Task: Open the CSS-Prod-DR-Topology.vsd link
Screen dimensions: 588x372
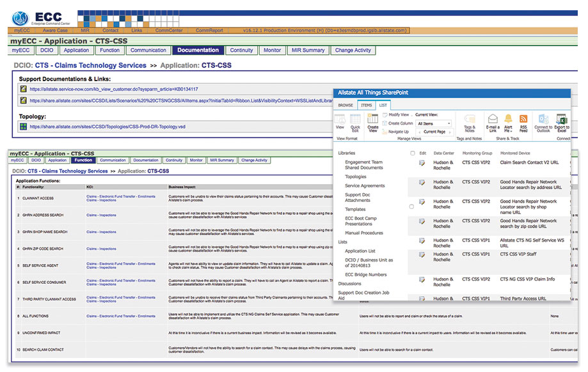Action: pos(107,127)
